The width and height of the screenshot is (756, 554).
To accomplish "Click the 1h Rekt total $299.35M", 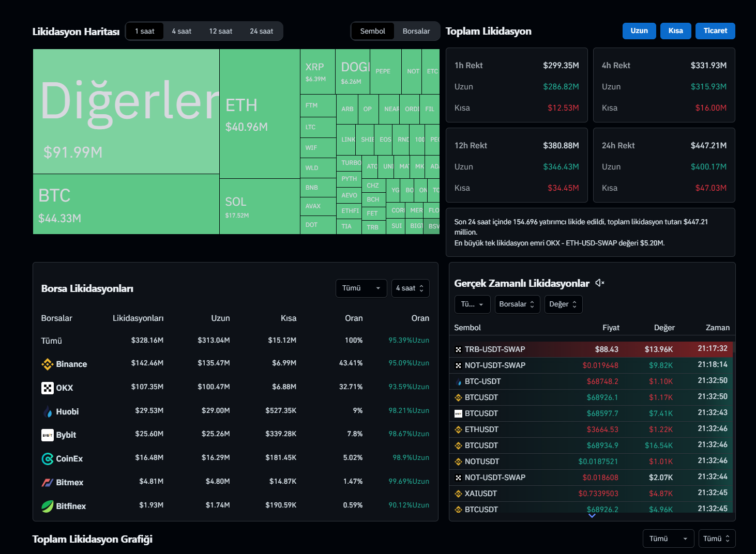I will (561, 66).
